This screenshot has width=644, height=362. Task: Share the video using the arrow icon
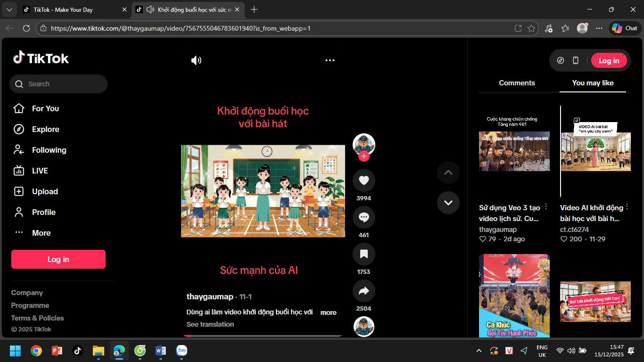coord(363,291)
